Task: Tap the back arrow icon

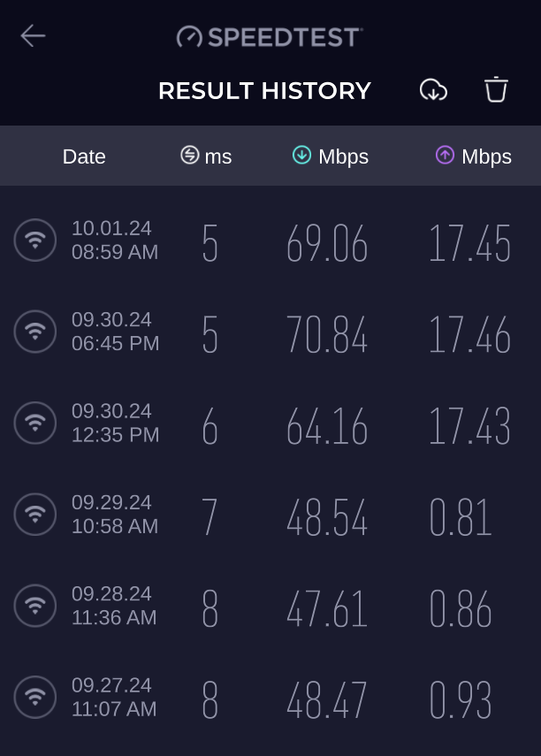Action: pyautogui.click(x=33, y=36)
